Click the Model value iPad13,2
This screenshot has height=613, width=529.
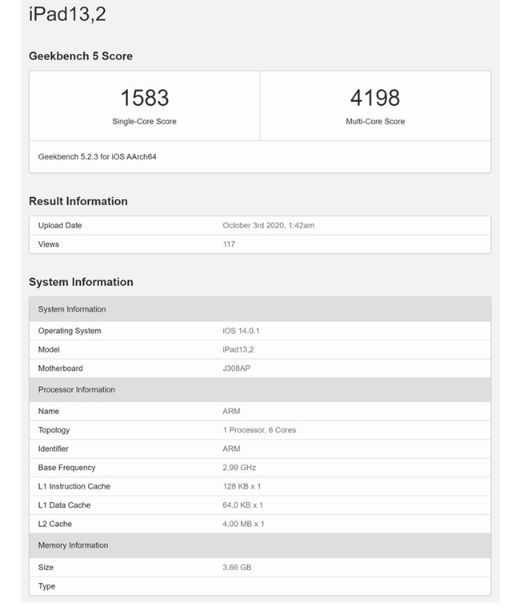click(238, 350)
